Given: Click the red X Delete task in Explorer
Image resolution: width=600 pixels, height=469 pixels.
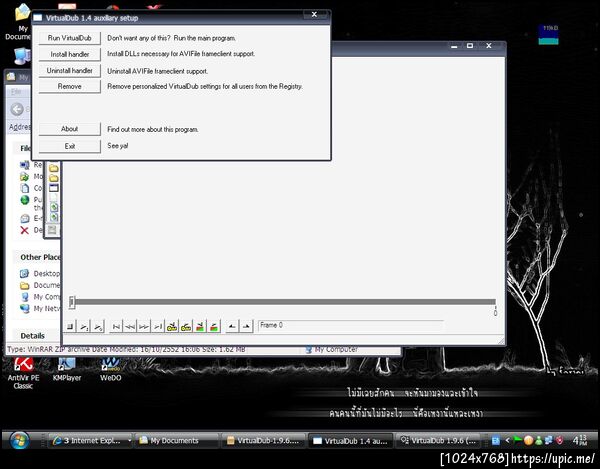Looking at the screenshot, I should coord(24,230).
